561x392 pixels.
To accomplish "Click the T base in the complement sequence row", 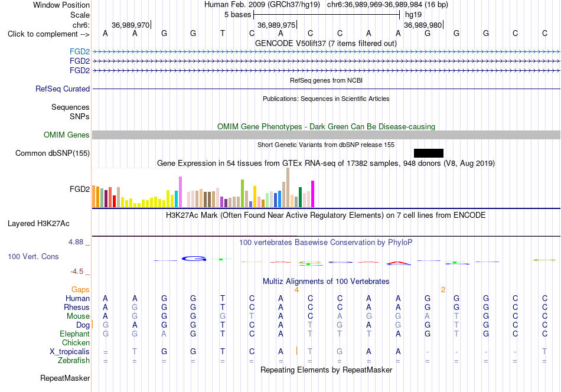I will 223,33.
